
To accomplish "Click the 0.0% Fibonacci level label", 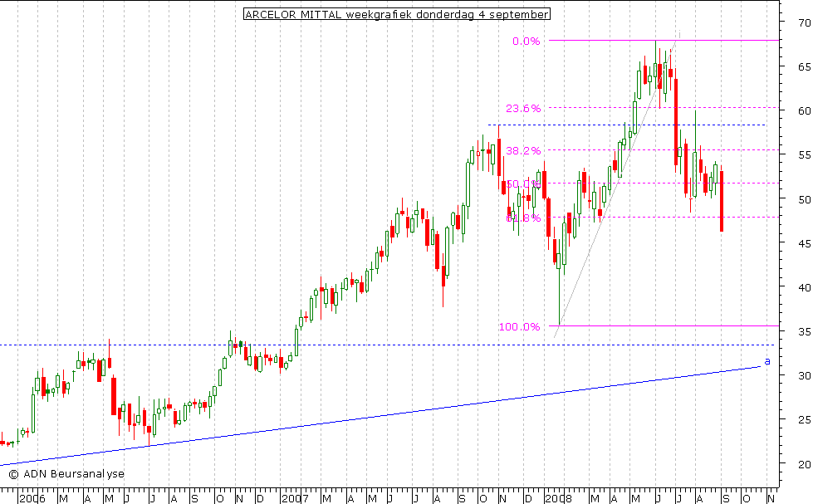I will (526, 41).
